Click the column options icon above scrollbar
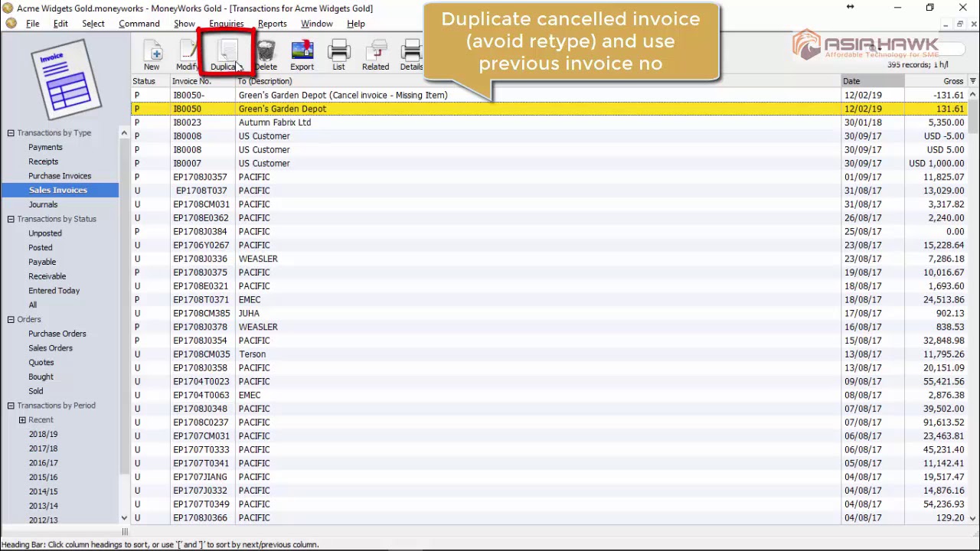 (x=972, y=81)
